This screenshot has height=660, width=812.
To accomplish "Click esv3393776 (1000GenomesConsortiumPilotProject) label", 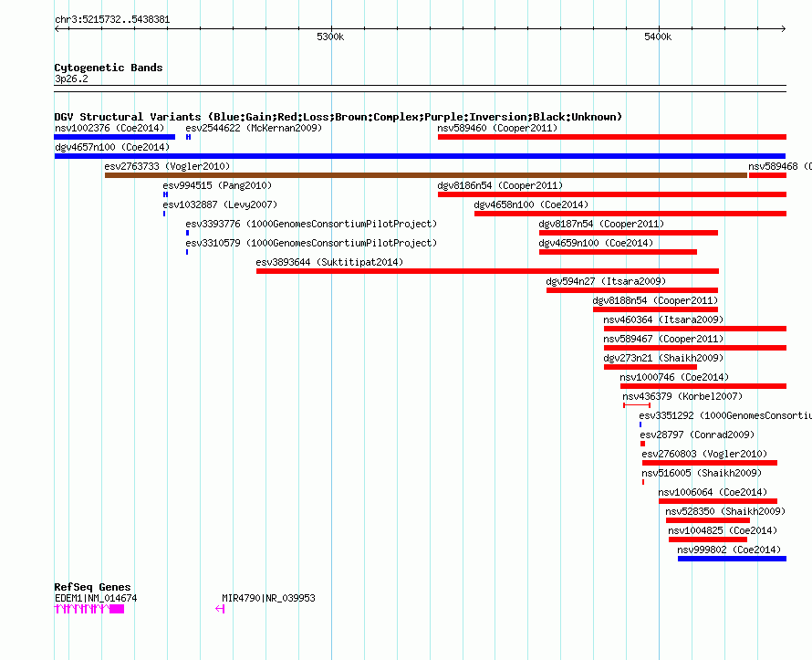I will (x=311, y=224).
